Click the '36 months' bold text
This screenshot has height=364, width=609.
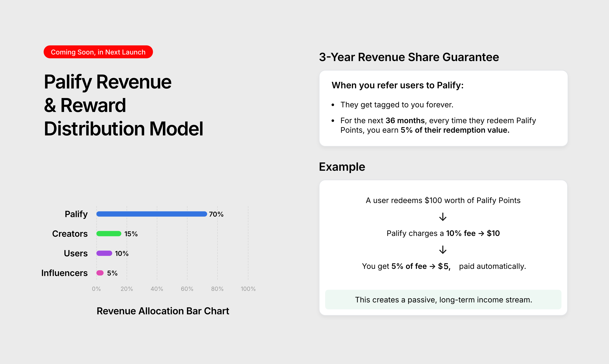[405, 121]
